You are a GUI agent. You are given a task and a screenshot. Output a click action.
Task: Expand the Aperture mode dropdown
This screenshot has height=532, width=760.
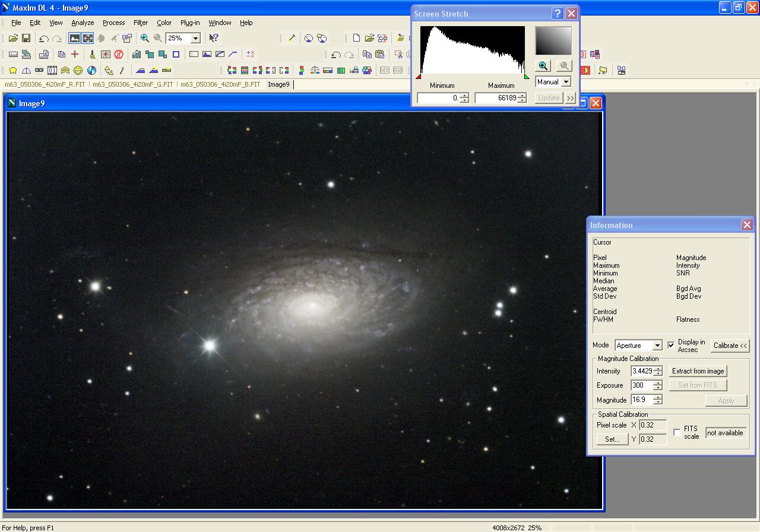[657, 346]
